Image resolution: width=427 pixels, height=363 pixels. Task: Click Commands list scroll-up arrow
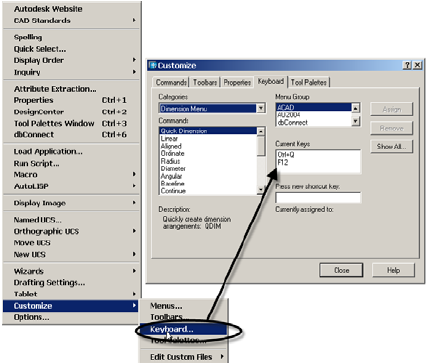click(261, 131)
